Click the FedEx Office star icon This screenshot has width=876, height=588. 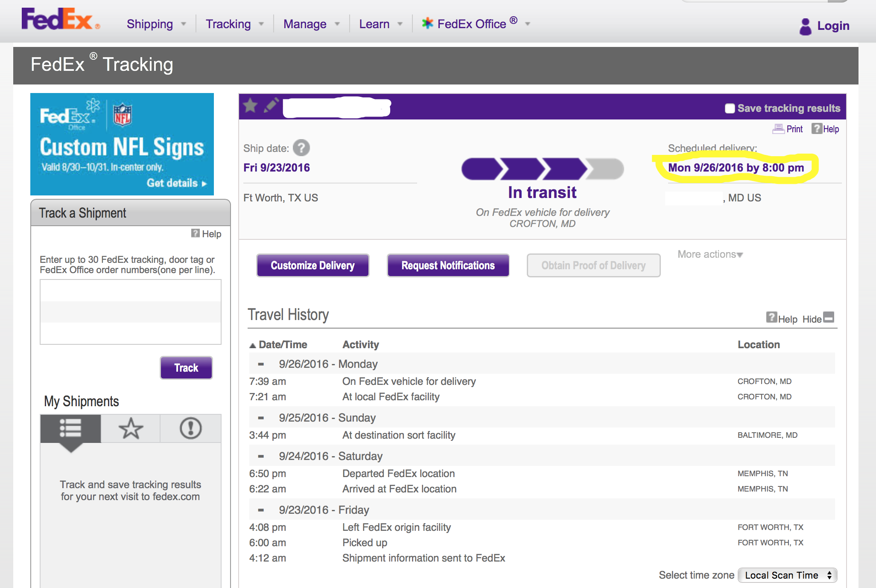click(427, 23)
